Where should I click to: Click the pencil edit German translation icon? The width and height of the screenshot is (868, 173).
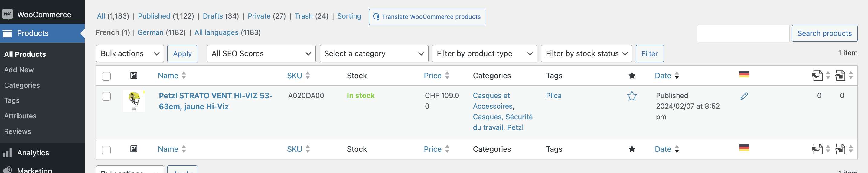(x=744, y=96)
